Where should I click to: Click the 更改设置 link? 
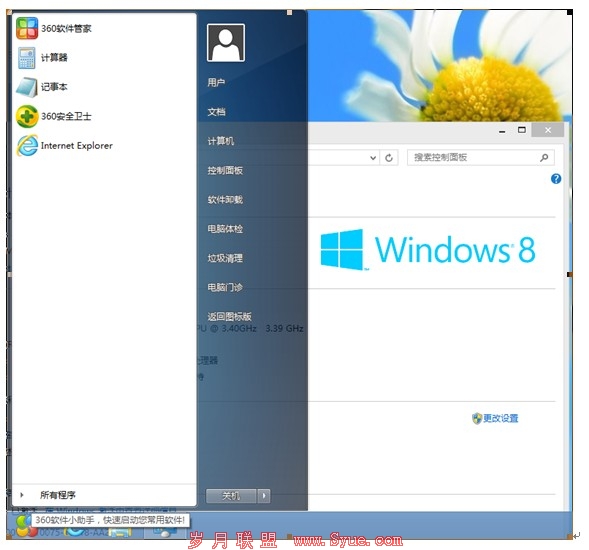tap(500, 418)
